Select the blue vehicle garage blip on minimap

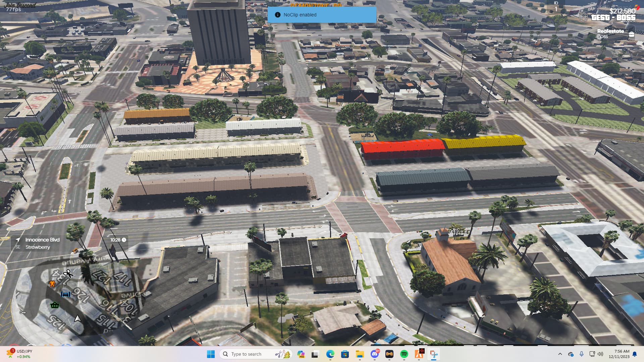[65, 294]
